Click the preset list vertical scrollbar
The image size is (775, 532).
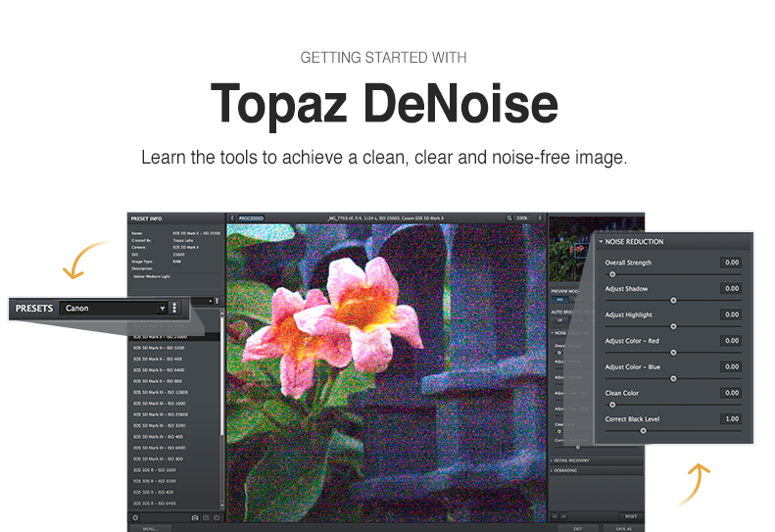click(x=222, y=410)
